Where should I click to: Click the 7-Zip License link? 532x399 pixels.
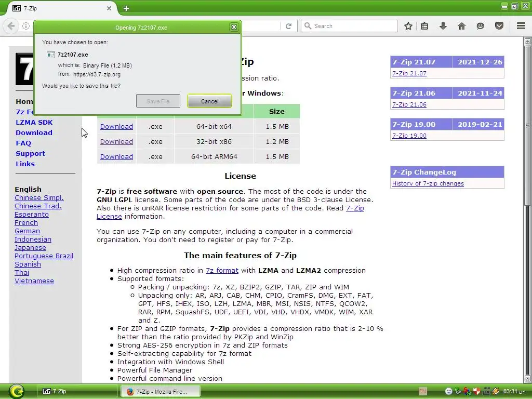[x=355, y=208]
